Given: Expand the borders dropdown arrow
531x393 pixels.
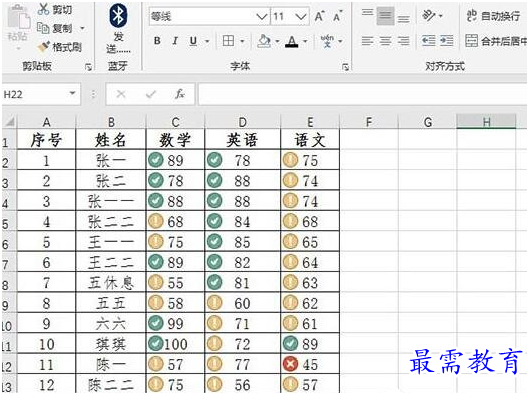Looking at the screenshot, I should pyautogui.click(x=242, y=41).
